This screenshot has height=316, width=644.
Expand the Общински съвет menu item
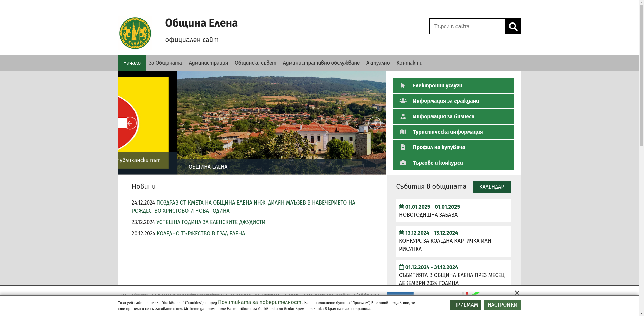(255, 63)
